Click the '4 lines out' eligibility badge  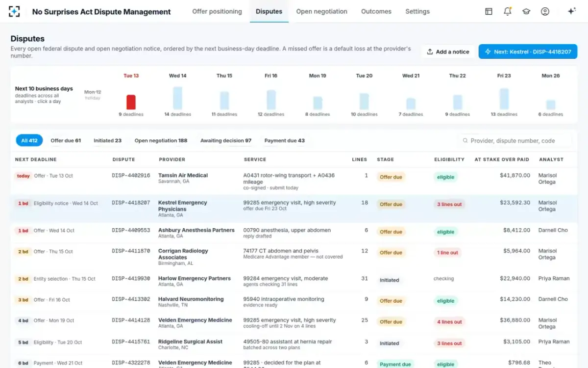[449, 322]
